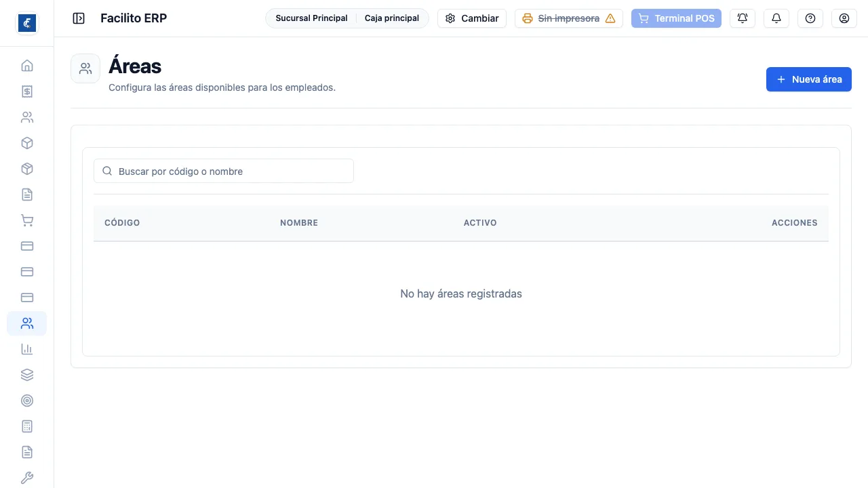
Task: Open the wrench tools sidebar icon
Action: pos(27,478)
